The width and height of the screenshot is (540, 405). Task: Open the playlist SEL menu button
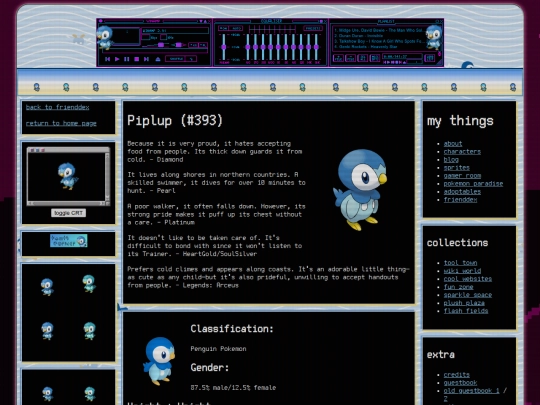click(x=363, y=58)
